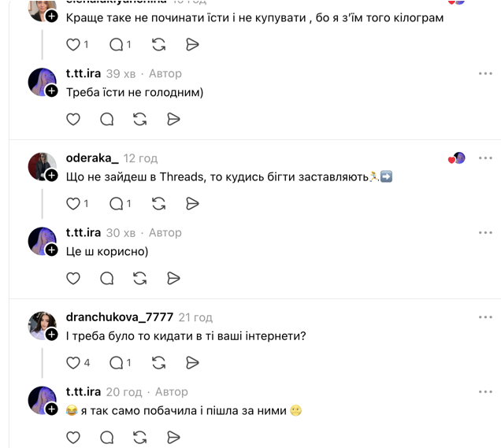Share oderaka_'s comment via send icon
This screenshot has height=448, width=501.
[x=192, y=203]
